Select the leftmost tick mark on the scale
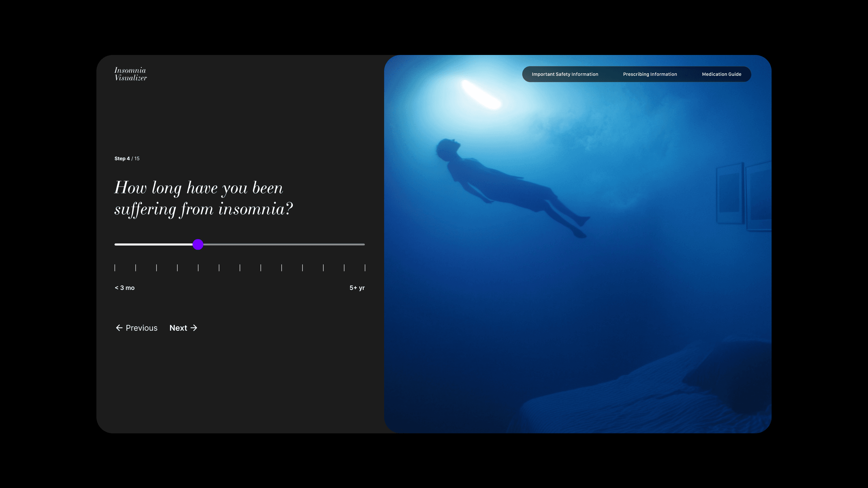 (x=115, y=268)
